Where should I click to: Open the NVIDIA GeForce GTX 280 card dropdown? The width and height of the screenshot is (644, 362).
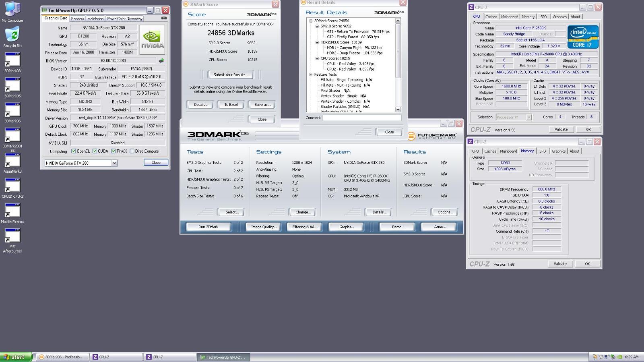point(114,163)
